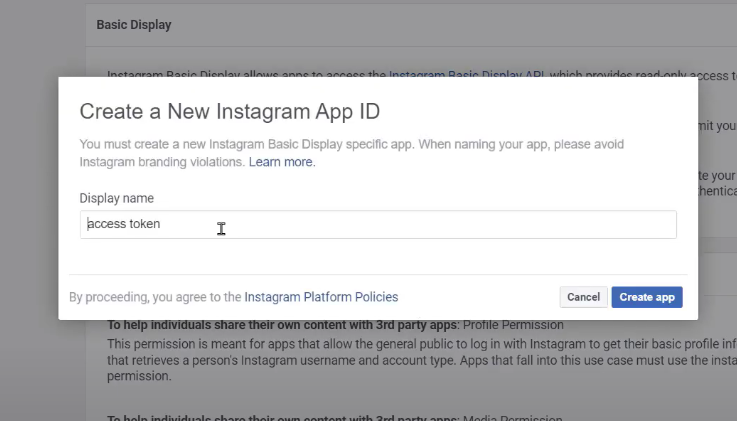Cancel the new Instagram App ID dialog
The image size is (737, 421).
tap(583, 297)
